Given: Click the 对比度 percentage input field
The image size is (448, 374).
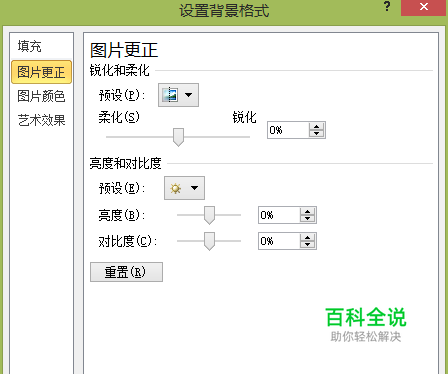Looking at the screenshot, I should pos(279,241).
